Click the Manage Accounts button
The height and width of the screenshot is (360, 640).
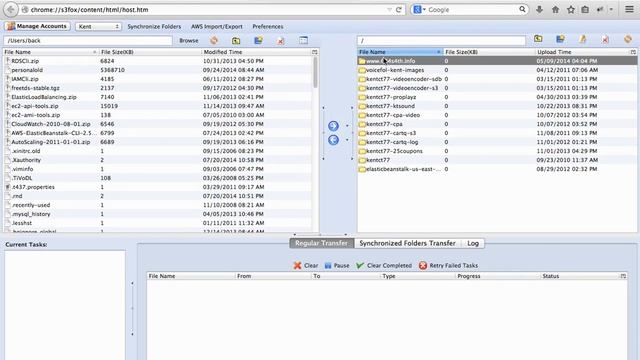coord(37,26)
